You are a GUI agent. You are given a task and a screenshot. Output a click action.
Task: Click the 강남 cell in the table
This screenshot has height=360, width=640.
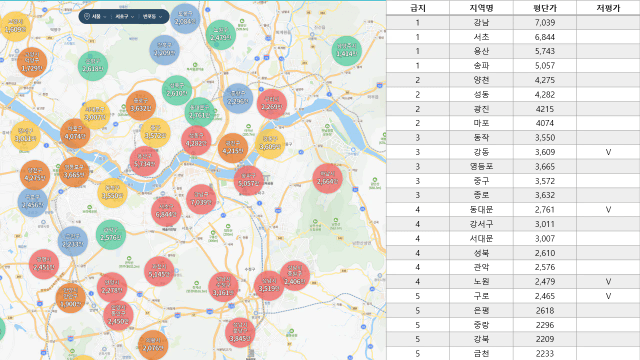point(481,22)
